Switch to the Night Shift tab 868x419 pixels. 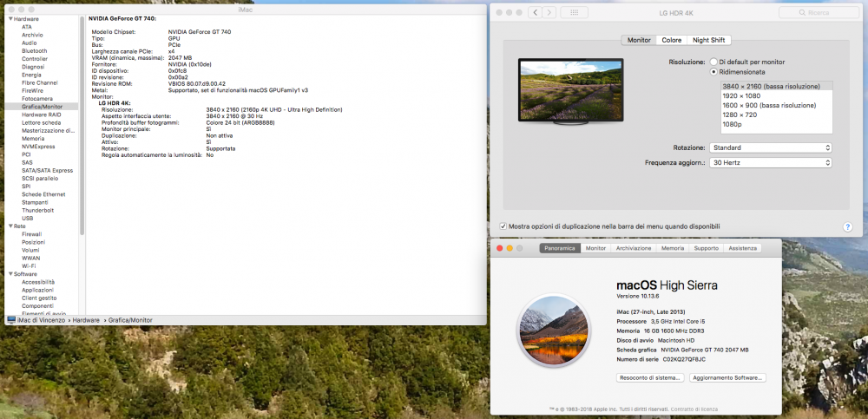(x=709, y=41)
